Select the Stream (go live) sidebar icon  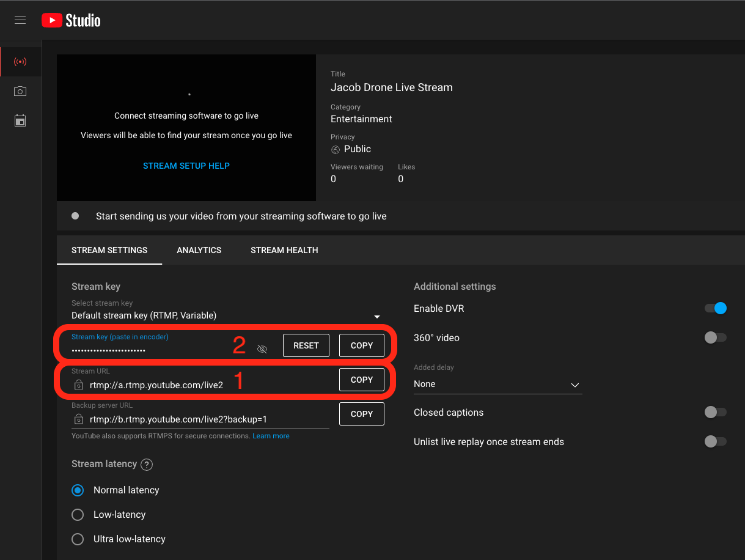[x=20, y=62]
